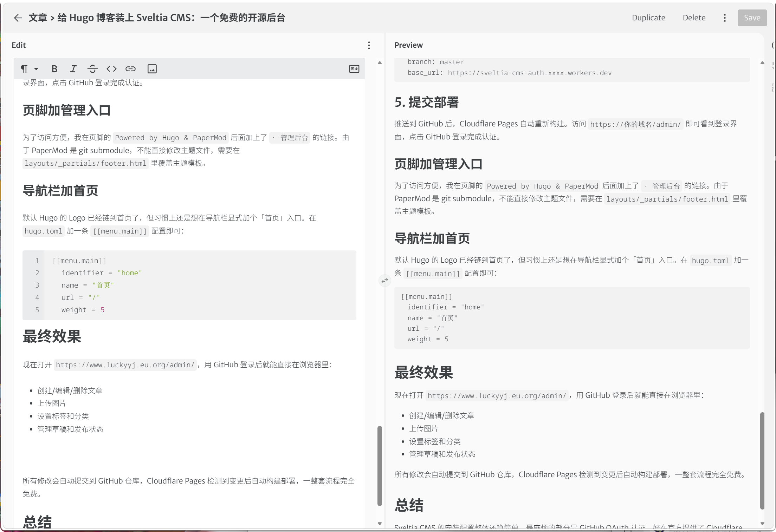Click Preview scrollbar down arrow
The image size is (776, 532).
(x=762, y=524)
